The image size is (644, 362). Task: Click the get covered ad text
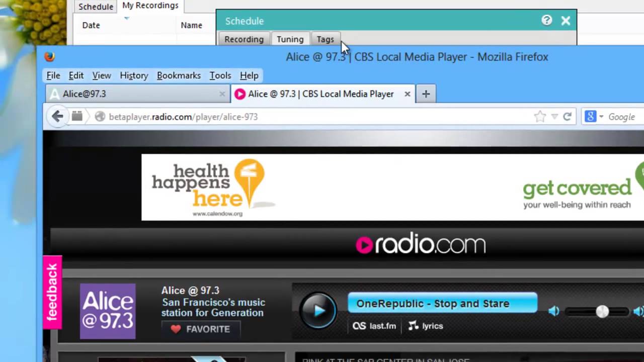click(577, 188)
